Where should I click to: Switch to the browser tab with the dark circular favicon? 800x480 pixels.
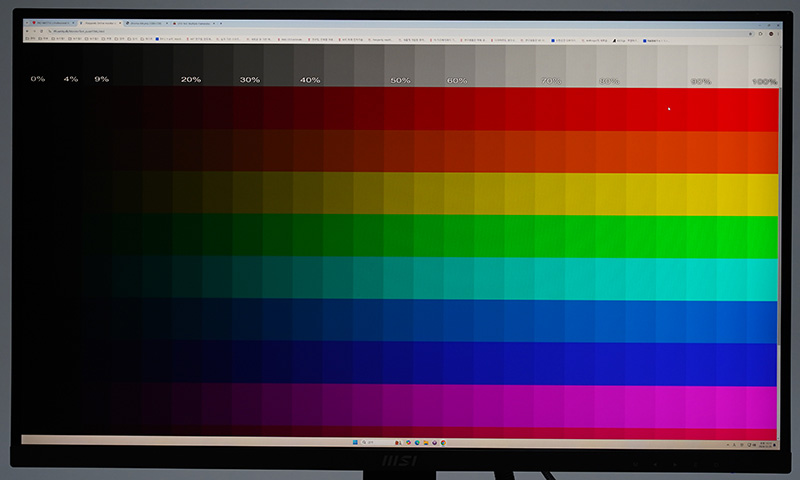[145, 23]
